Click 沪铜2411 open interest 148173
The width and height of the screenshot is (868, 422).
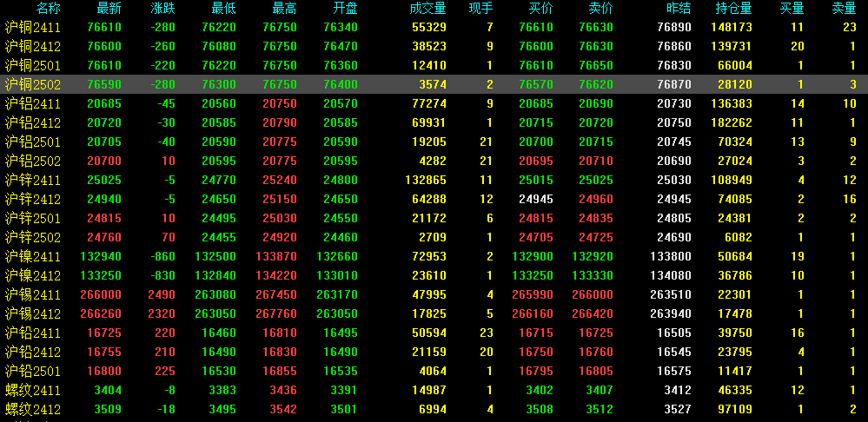(732, 27)
